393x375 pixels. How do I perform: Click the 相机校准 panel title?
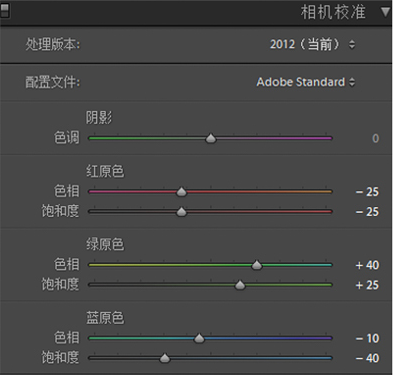tap(333, 12)
